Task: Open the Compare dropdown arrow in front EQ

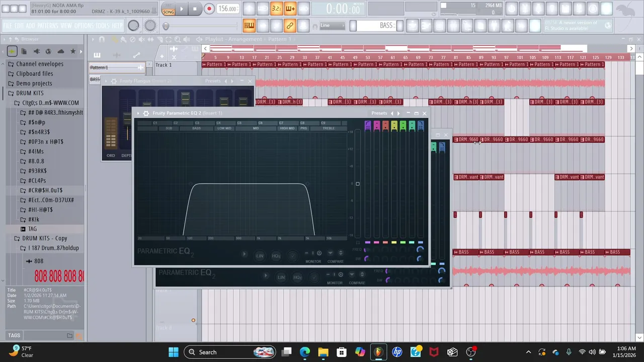Action: point(330,253)
